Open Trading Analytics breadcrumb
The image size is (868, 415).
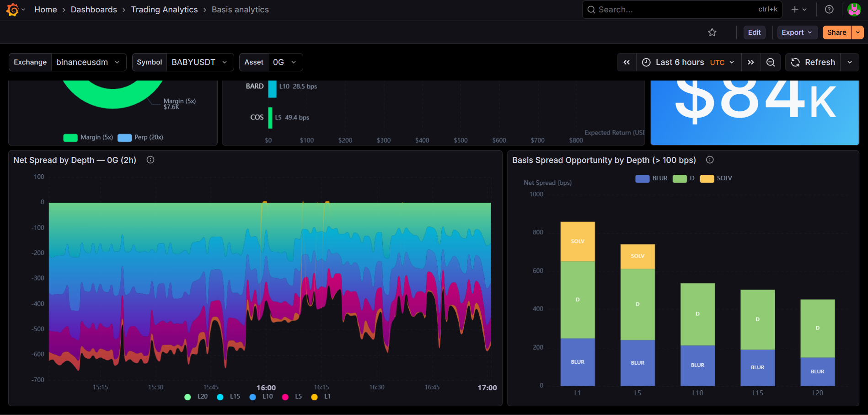pos(164,10)
